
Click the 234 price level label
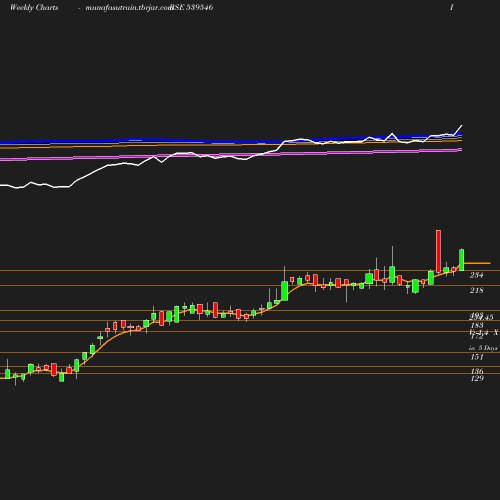click(x=477, y=275)
